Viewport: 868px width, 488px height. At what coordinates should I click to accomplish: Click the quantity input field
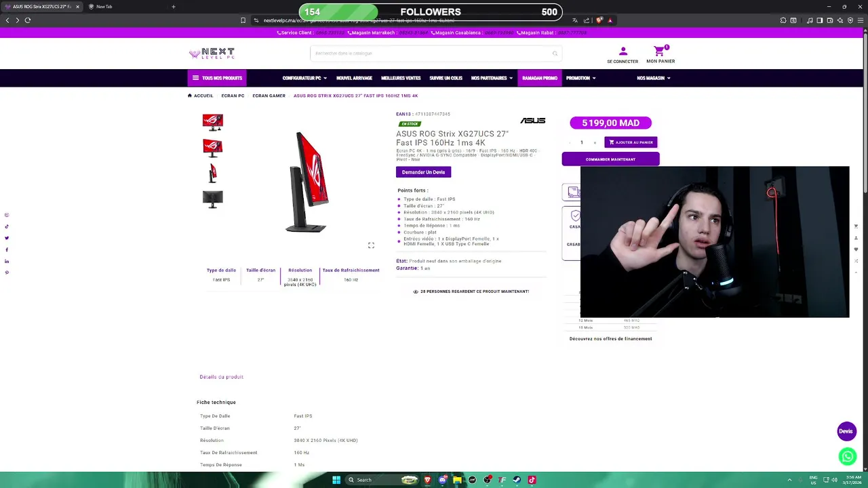pyautogui.click(x=582, y=142)
